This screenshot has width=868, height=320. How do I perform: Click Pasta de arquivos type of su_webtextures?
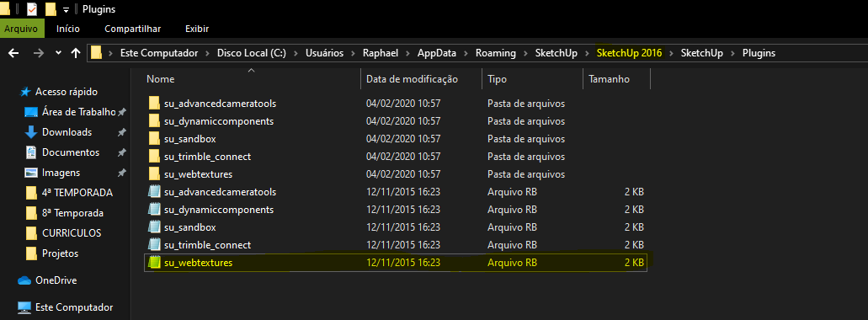coord(526,174)
